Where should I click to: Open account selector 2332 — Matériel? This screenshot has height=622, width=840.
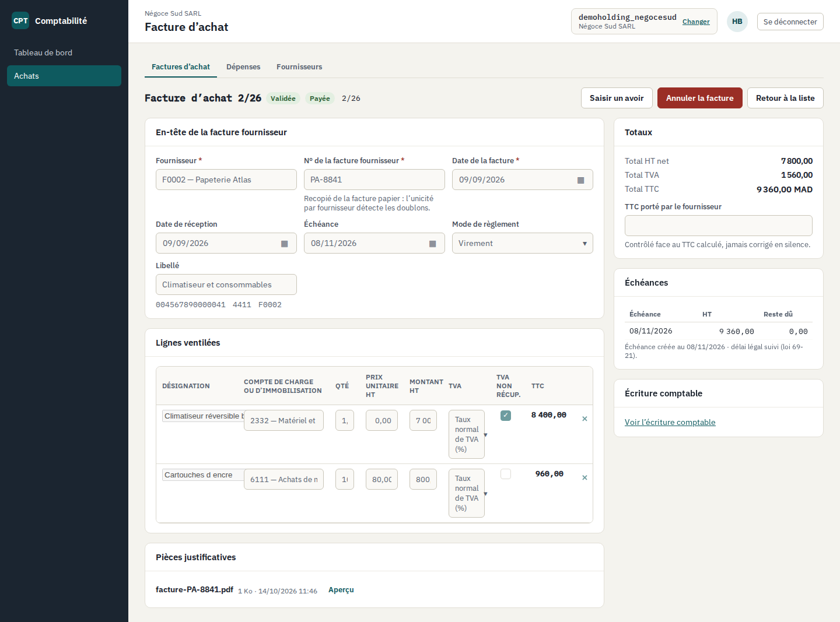pyautogui.click(x=283, y=420)
